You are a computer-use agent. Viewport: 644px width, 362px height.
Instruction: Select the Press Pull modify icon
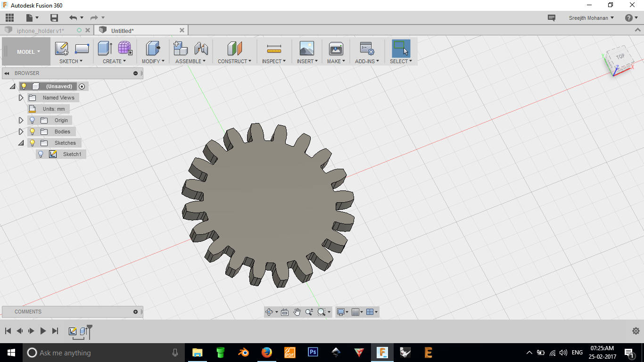click(x=153, y=48)
